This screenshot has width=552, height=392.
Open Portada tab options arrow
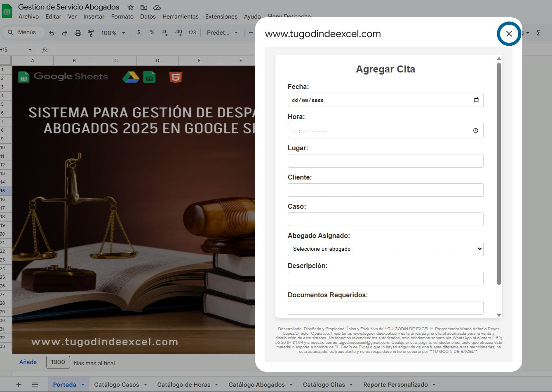(82, 385)
